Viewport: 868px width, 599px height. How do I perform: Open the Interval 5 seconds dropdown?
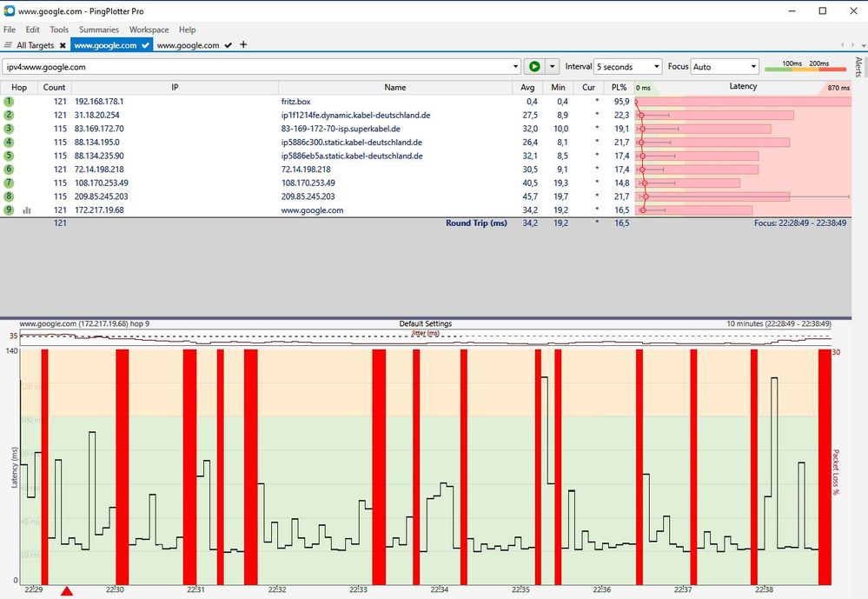627,66
